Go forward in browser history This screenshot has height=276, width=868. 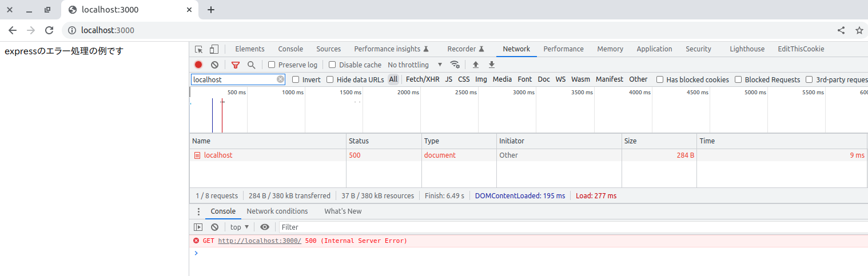pyautogui.click(x=31, y=30)
